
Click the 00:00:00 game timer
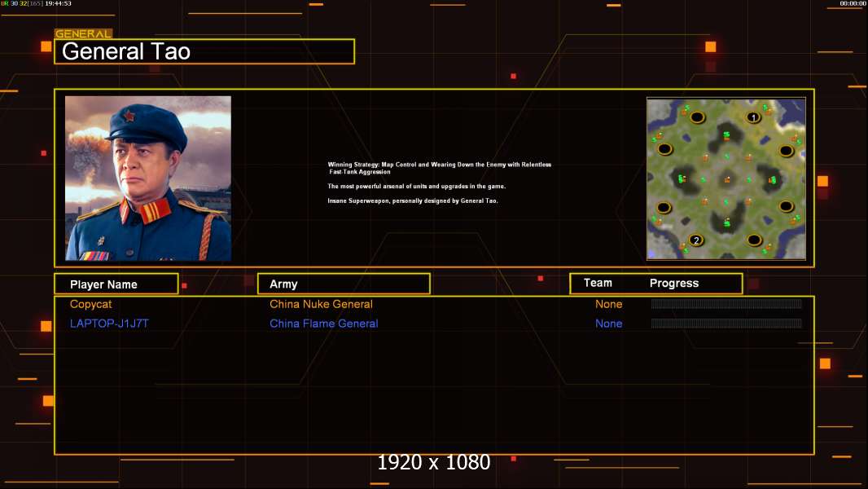[x=853, y=3]
